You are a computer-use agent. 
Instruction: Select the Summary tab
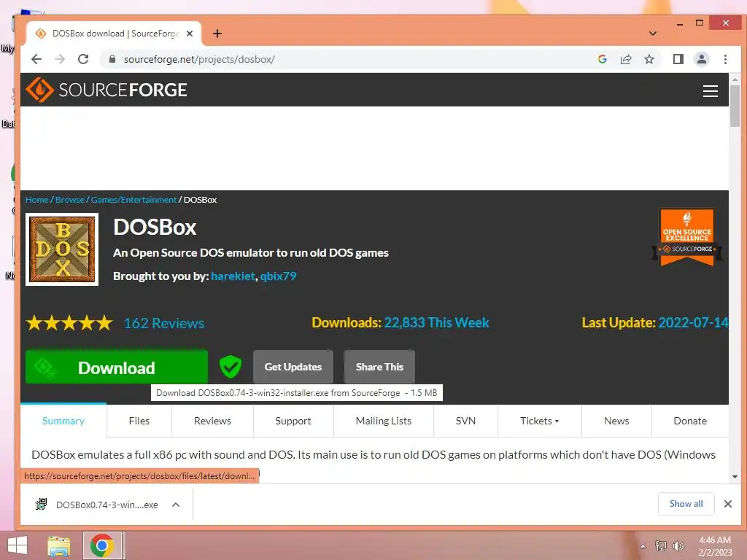(x=63, y=421)
